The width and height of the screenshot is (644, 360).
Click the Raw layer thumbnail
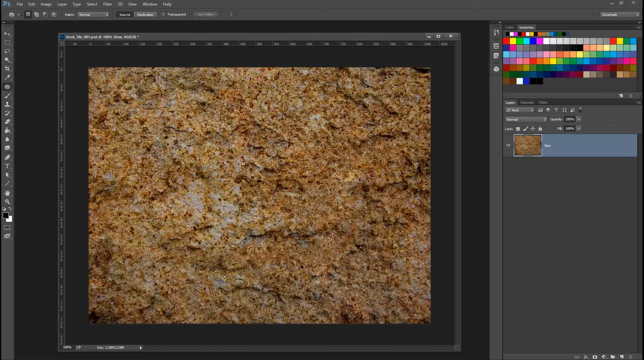528,145
